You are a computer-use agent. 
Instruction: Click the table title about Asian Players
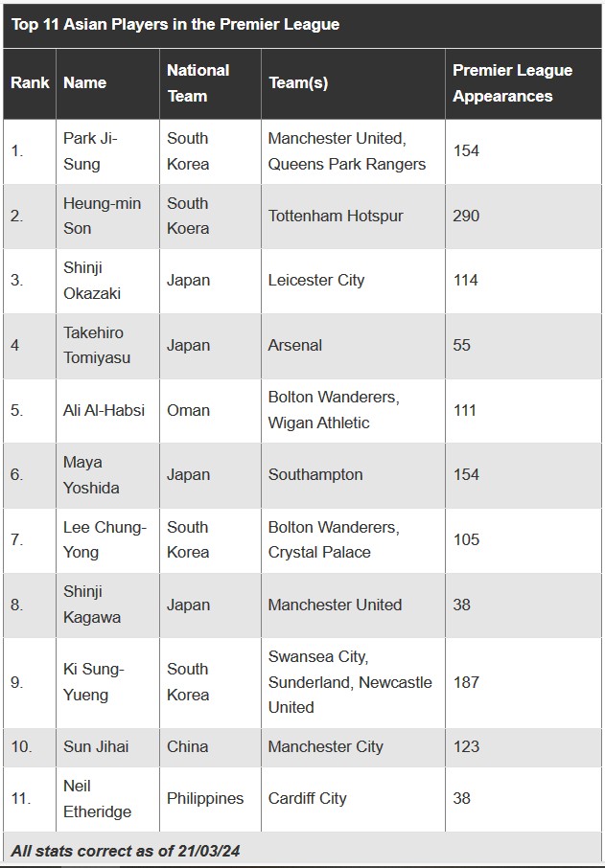coord(175,25)
